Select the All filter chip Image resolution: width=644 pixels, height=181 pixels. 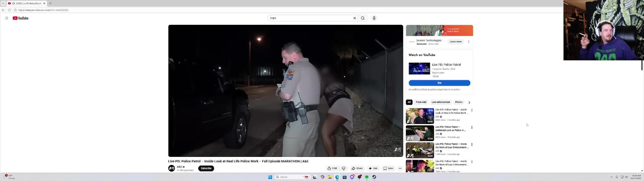pos(409,102)
